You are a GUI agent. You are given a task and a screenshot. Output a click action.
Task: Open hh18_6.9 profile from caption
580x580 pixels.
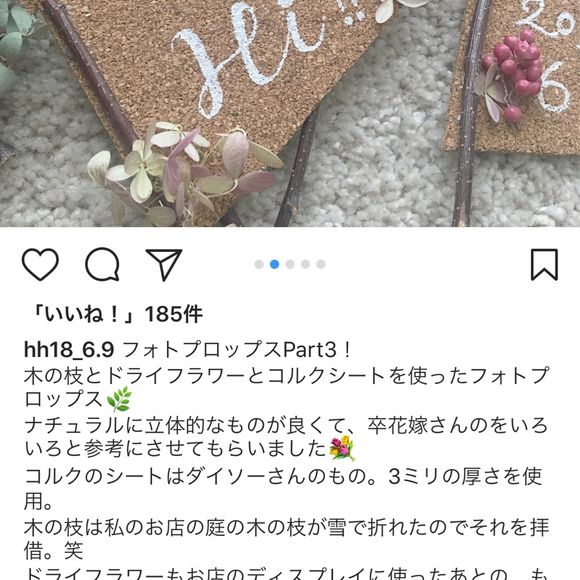[x=69, y=350]
